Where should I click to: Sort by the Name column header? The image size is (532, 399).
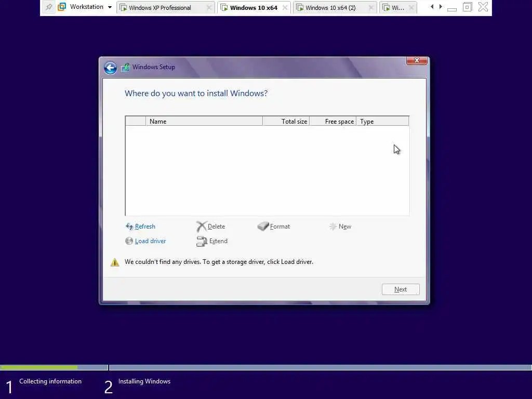tap(204, 121)
